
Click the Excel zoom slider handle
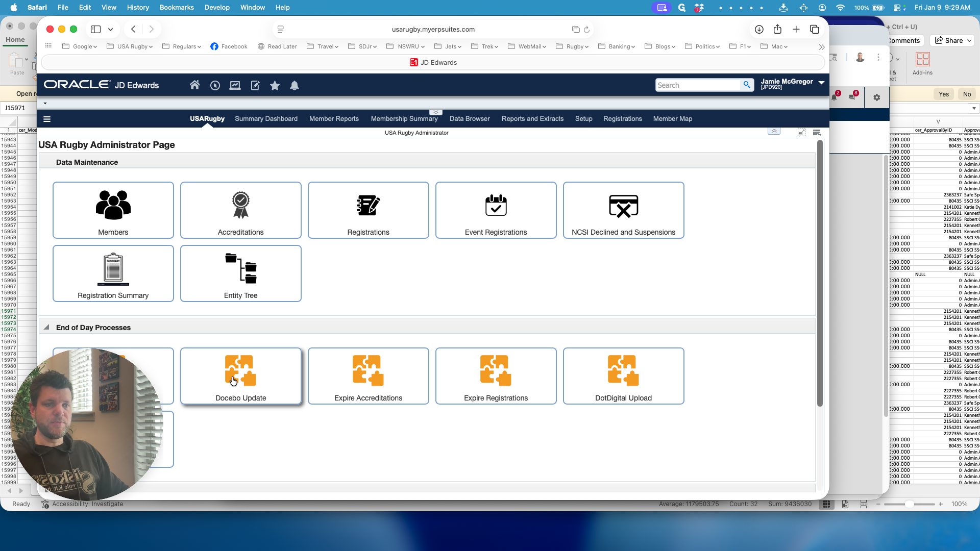pos(909,504)
